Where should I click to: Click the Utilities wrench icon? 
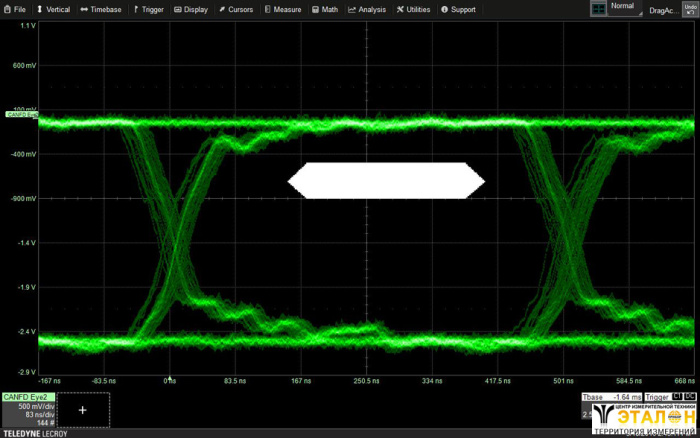pyautogui.click(x=398, y=9)
